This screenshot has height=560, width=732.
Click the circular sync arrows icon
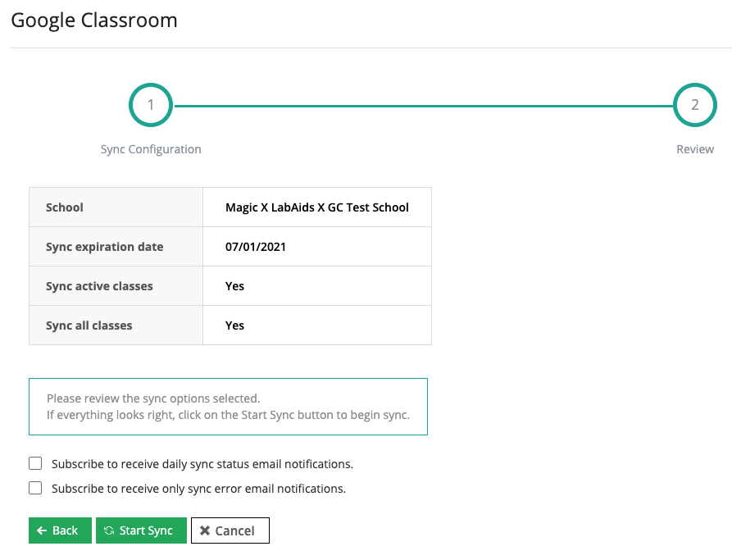(x=109, y=530)
